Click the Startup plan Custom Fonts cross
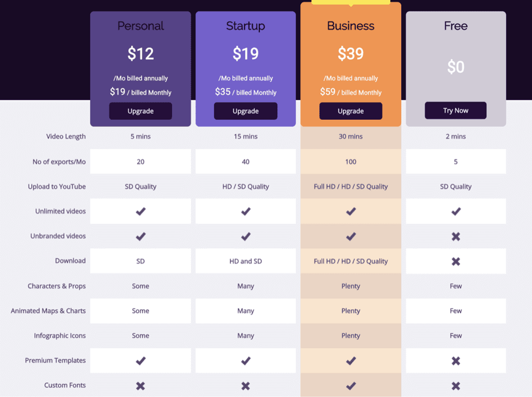Image resolution: width=532 pixels, height=397 pixels. (x=245, y=386)
